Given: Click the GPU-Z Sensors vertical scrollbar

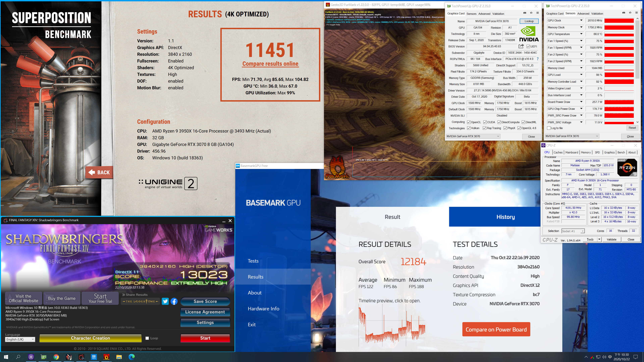Looking at the screenshot, I should point(637,70).
